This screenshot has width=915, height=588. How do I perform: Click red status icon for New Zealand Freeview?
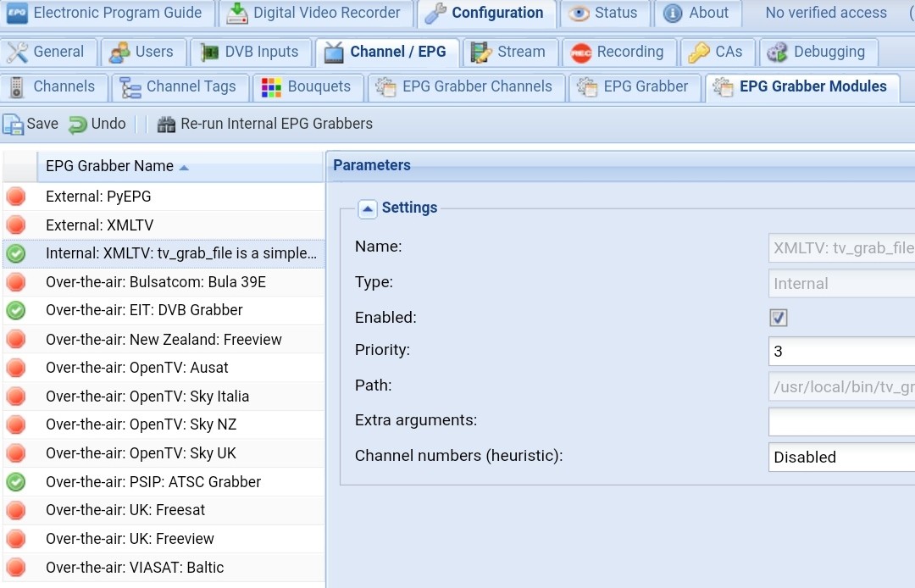click(16, 340)
